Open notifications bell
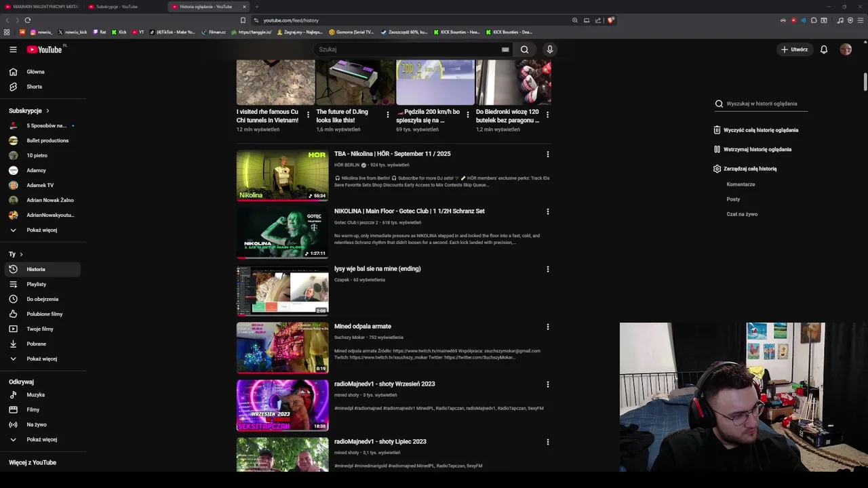This screenshot has height=488, width=868. [x=824, y=49]
